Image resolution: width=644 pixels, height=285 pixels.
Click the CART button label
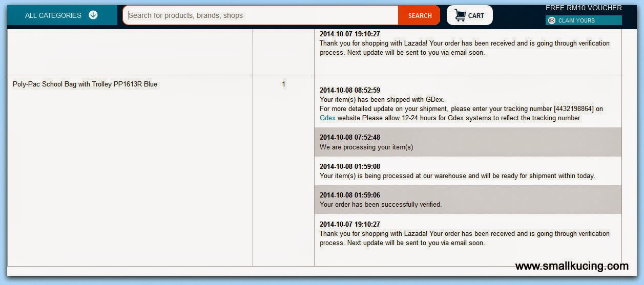[476, 16]
